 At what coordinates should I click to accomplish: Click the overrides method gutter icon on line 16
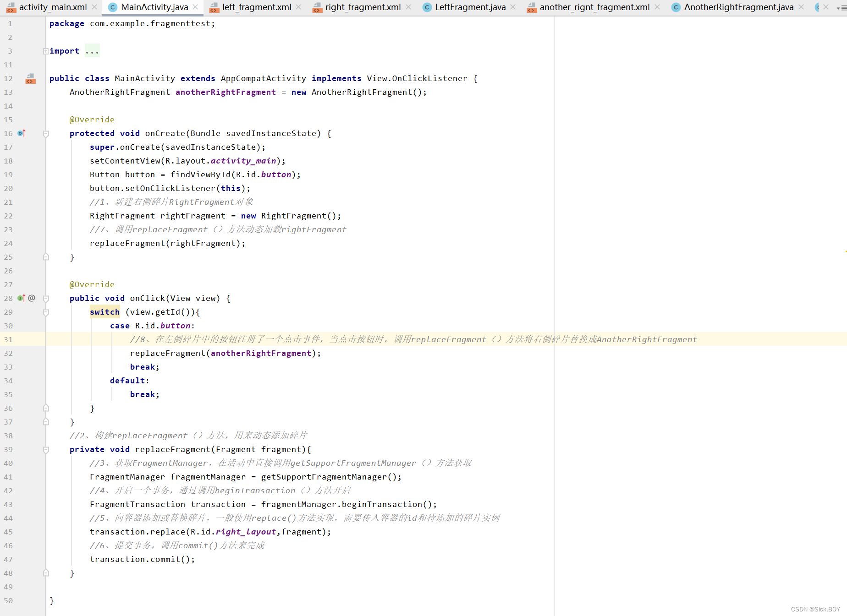22,133
